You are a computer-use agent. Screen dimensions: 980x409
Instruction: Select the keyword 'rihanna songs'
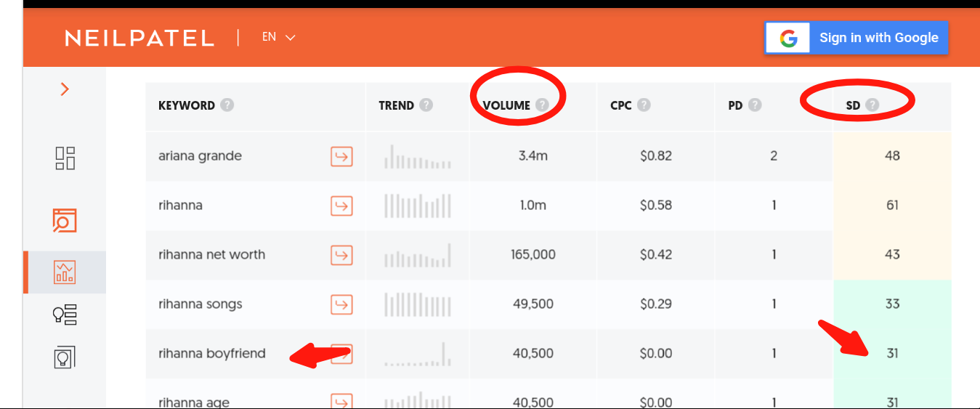(x=200, y=304)
